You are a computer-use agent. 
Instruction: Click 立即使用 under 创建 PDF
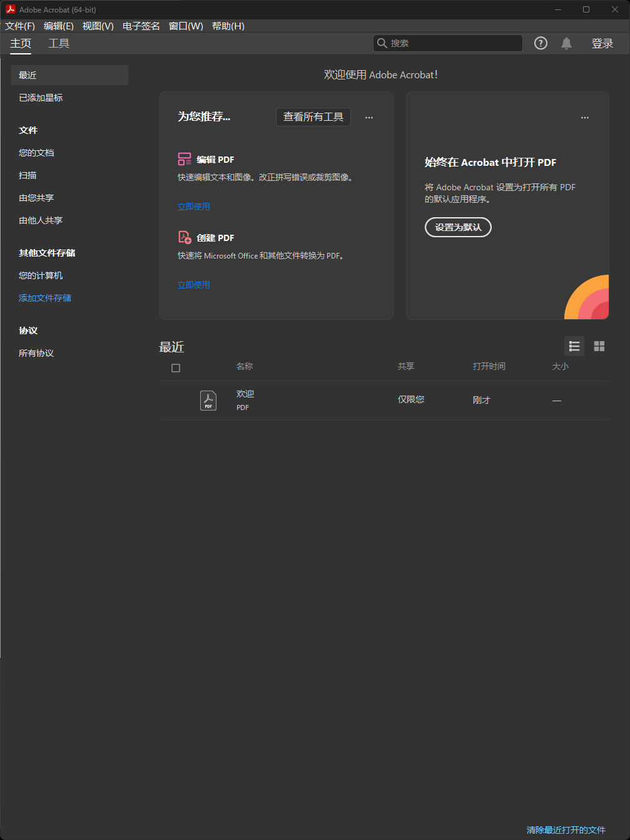coord(194,285)
